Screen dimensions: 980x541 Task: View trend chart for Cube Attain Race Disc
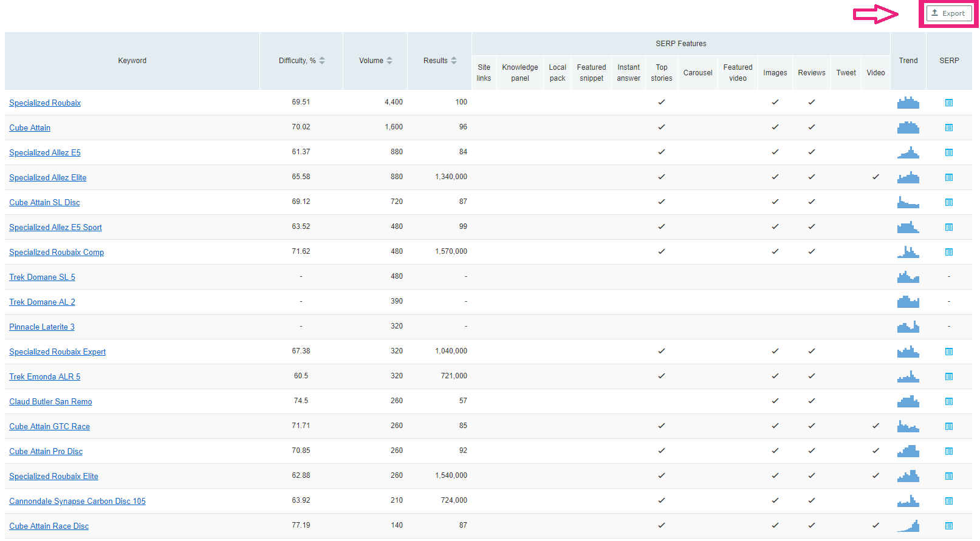point(908,526)
